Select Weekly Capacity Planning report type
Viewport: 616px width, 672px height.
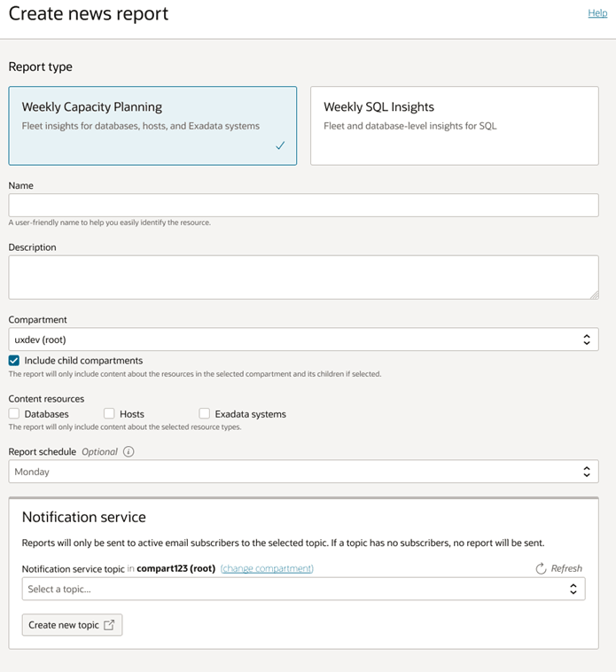(152, 125)
